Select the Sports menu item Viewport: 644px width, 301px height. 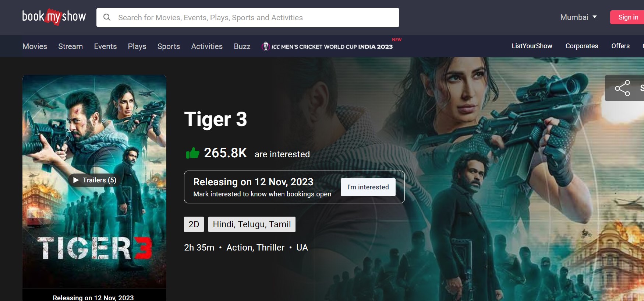click(x=169, y=46)
